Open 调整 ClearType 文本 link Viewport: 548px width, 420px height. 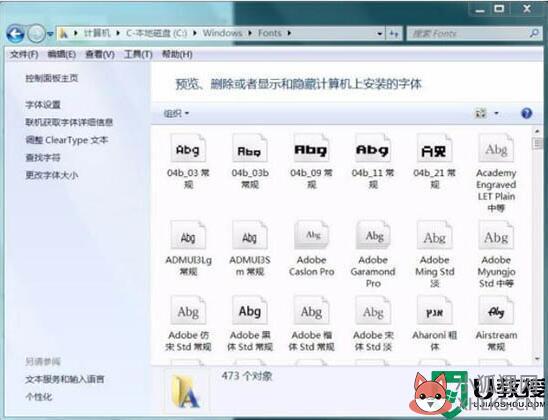pos(66,140)
